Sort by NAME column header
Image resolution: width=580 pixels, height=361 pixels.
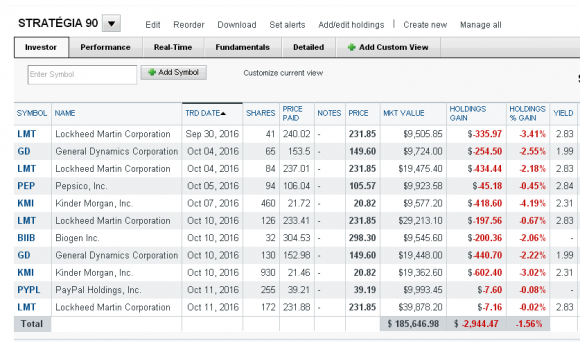[x=65, y=113]
